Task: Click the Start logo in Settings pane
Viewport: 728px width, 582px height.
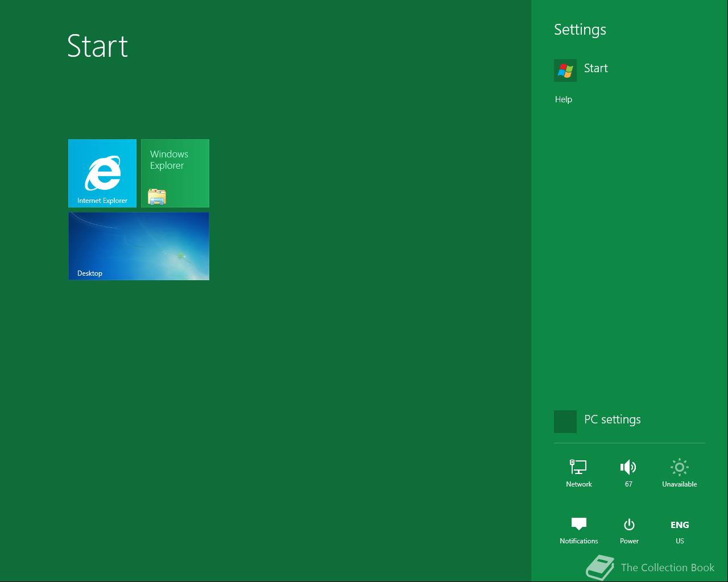Action: tap(565, 70)
